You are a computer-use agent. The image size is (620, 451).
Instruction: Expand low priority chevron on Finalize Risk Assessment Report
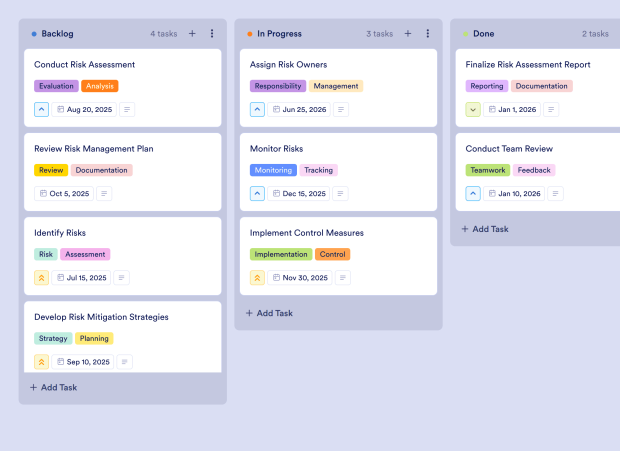click(474, 110)
